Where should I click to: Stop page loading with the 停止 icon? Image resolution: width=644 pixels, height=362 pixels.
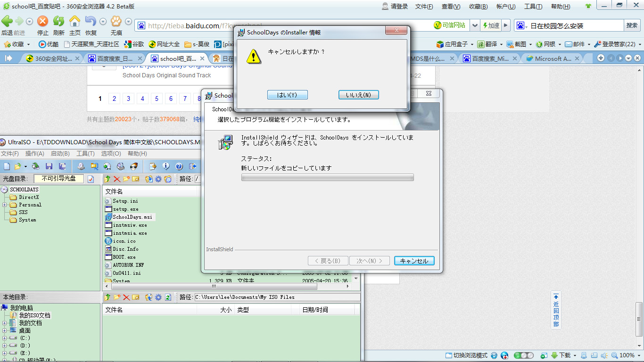[x=43, y=21]
